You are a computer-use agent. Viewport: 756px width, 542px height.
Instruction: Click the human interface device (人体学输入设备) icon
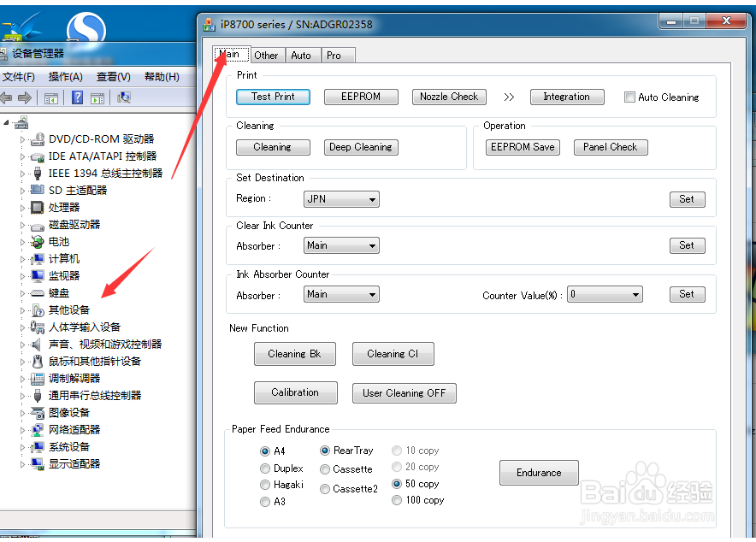tap(37, 327)
